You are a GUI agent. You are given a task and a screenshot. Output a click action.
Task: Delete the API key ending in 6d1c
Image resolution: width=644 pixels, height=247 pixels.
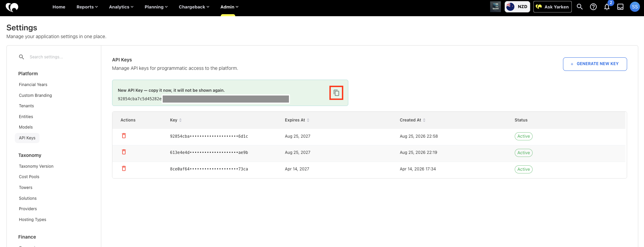tap(124, 136)
